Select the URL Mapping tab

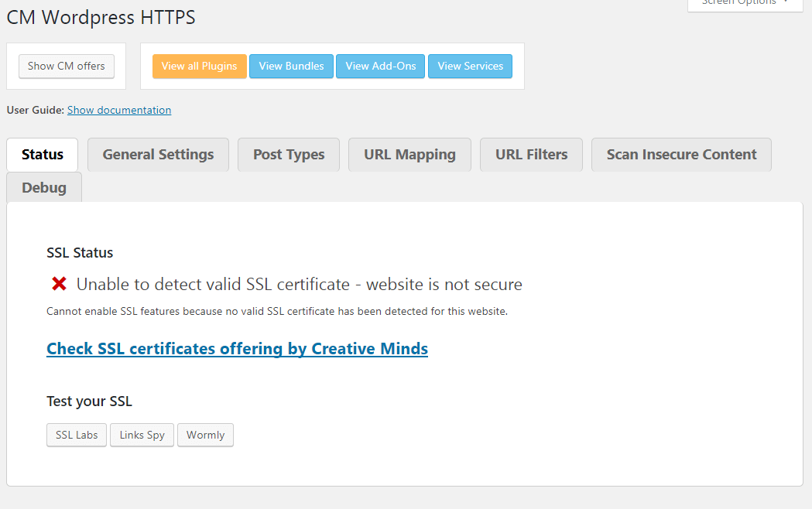pos(409,155)
